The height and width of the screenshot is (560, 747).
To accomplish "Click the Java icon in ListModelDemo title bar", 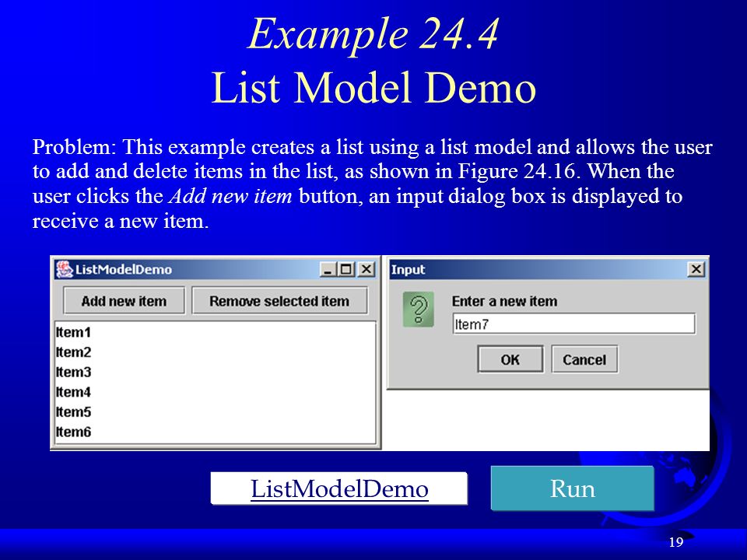I will pyautogui.click(x=64, y=270).
